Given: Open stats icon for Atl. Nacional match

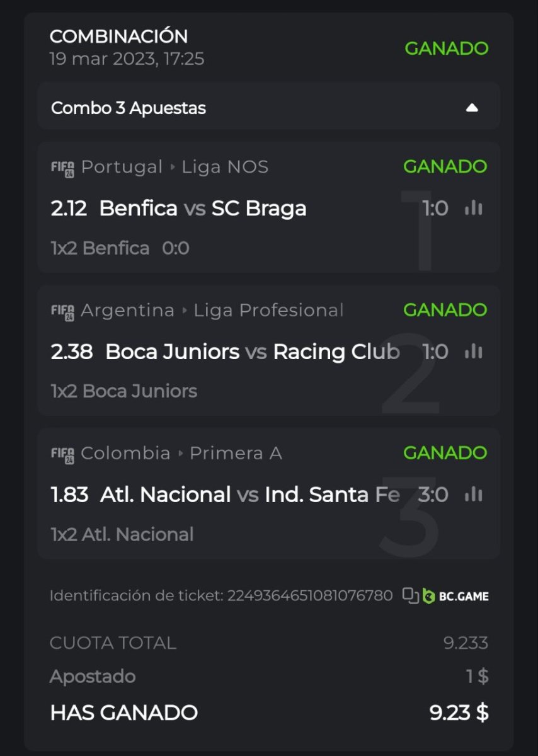Looking at the screenshot, I should (x=473, y=495).
